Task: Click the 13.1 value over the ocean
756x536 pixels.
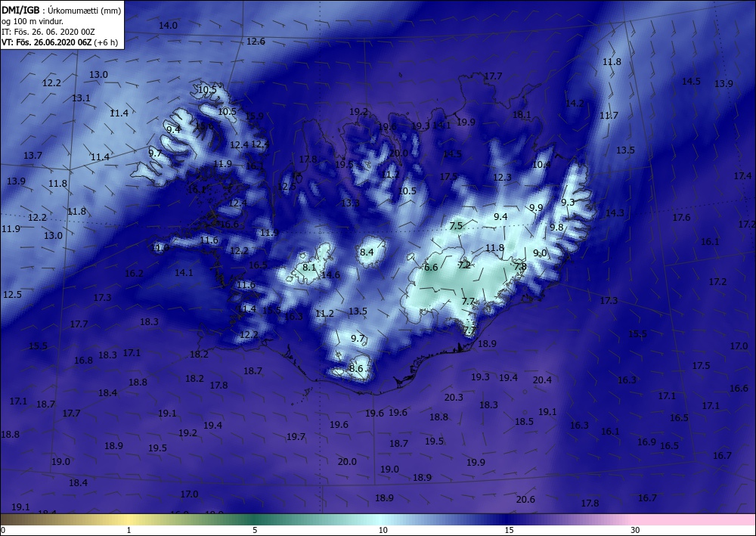Action: 81,98
